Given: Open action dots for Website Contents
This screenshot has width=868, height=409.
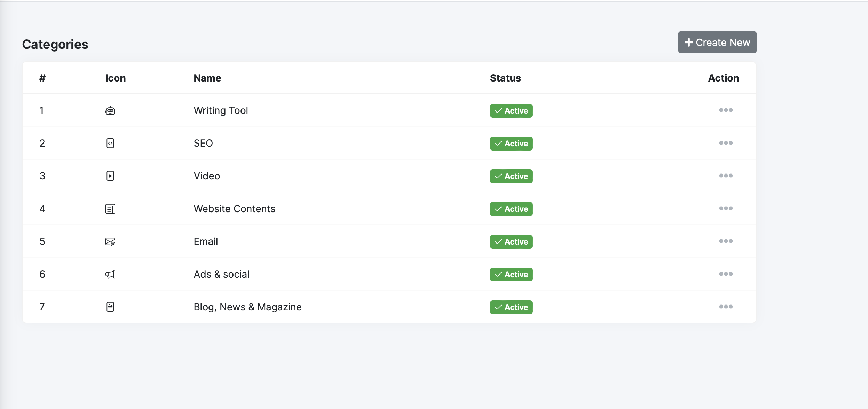Looking at the screenshot, I should [x=726, y=208].
